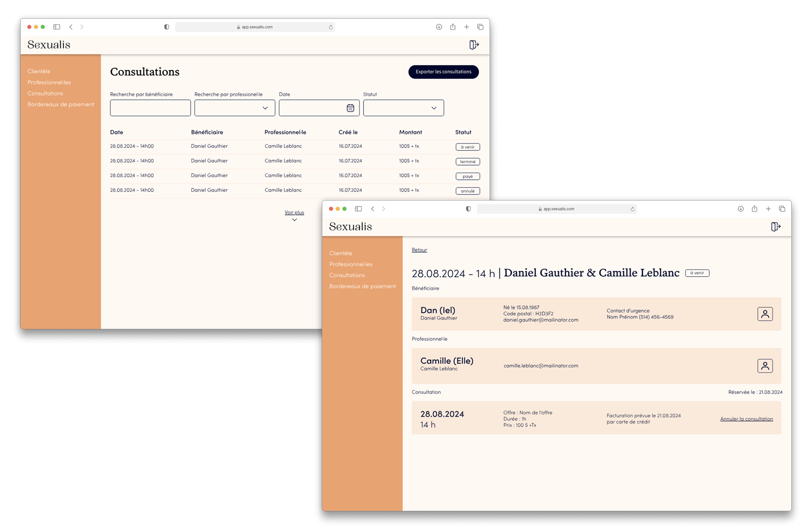Screen dimensions: 808x532
Task: Focus the Recherche par bénéficiaire field
Action: click(x=150, y=108)
